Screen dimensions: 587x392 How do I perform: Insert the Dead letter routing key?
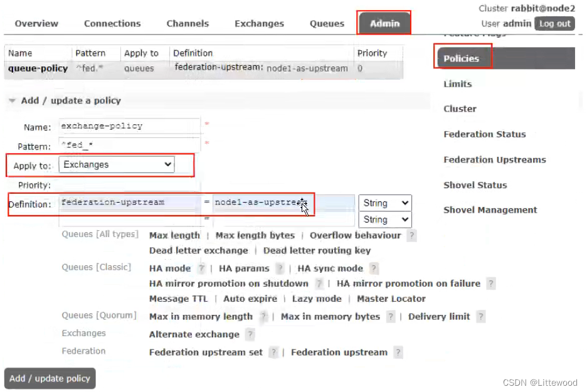pyautogui.click(x=317, y=250)
